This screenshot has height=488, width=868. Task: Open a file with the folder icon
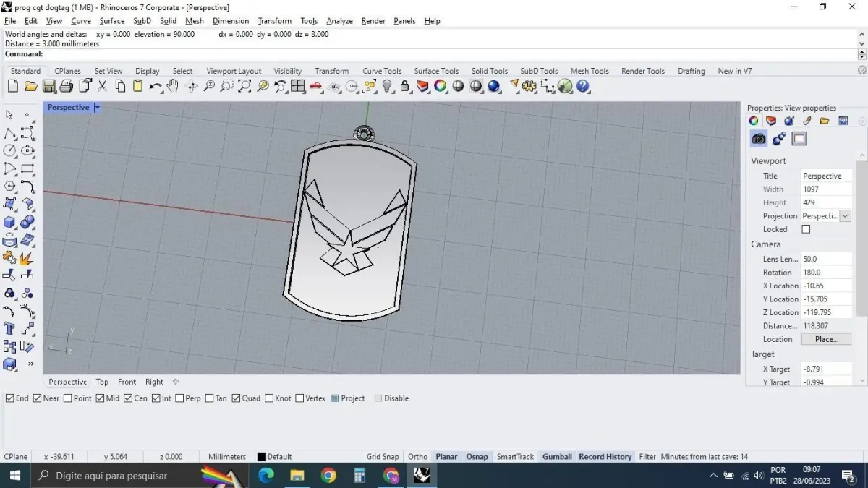coord(30,86)
